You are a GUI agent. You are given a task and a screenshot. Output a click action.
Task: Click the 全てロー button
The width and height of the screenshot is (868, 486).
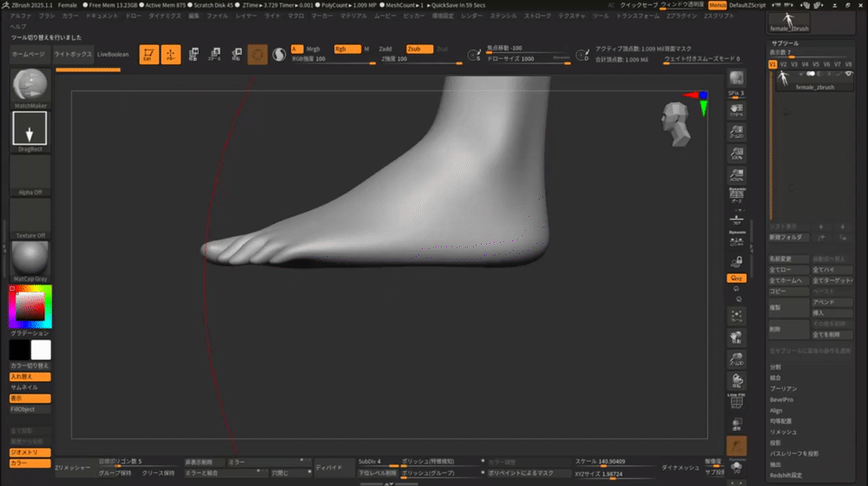tap(789, 270)
